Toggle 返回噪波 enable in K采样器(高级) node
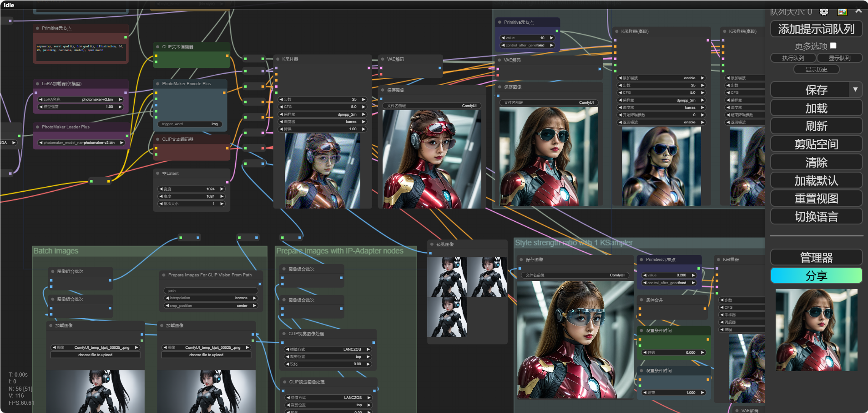 [661, 122]
